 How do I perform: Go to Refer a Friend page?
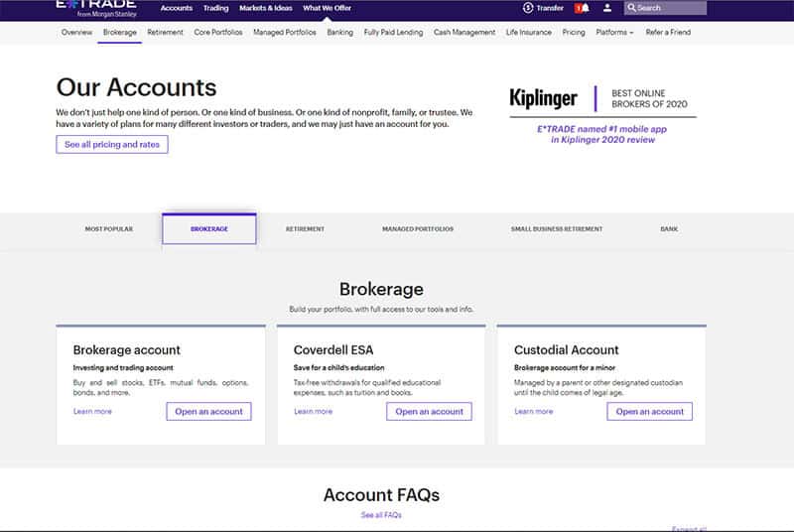668,33
